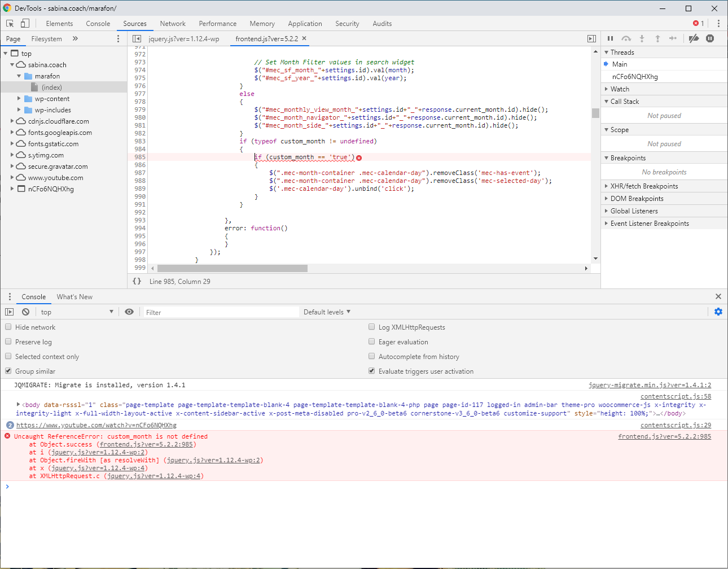This screenshot has width=728, height=569.
Task: Deactivate breakpoints using the toolbar icon
Action: pyautogui.click(x=694, y=38)
